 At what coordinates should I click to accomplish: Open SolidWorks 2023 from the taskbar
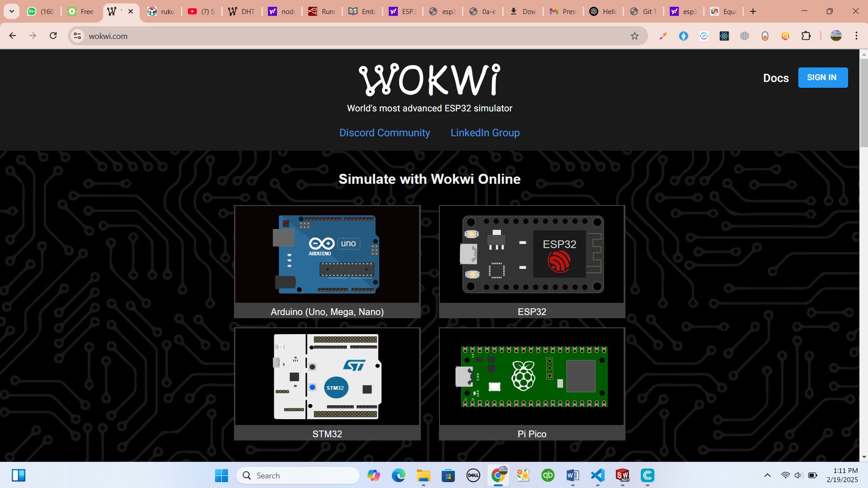click(x=623, y=475)
